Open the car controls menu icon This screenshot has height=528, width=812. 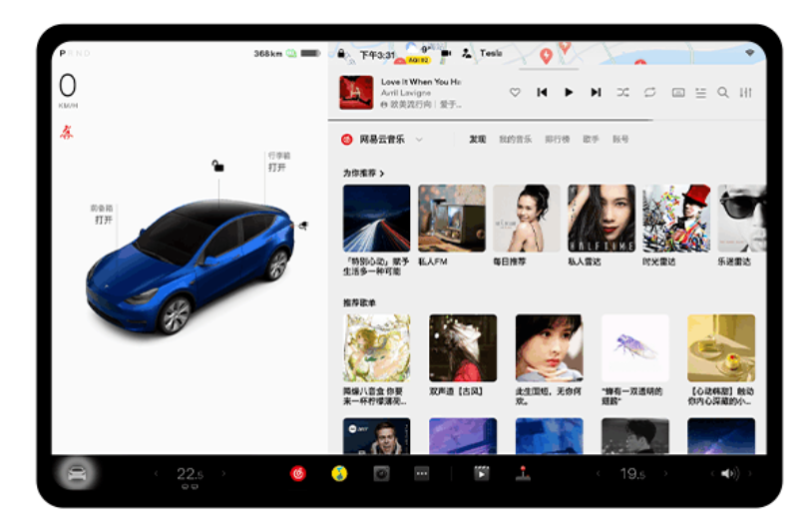pyautogui.click(x=77, y=473)
